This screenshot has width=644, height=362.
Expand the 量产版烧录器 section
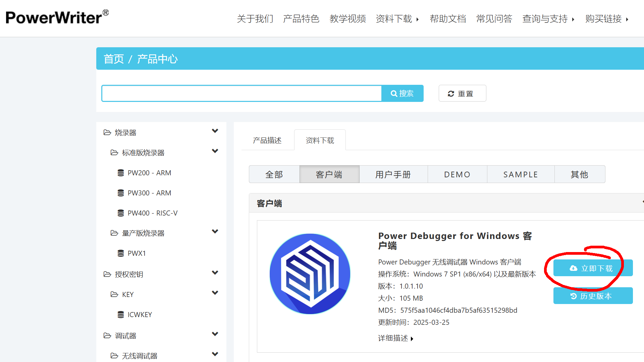[x=215, y=231]
